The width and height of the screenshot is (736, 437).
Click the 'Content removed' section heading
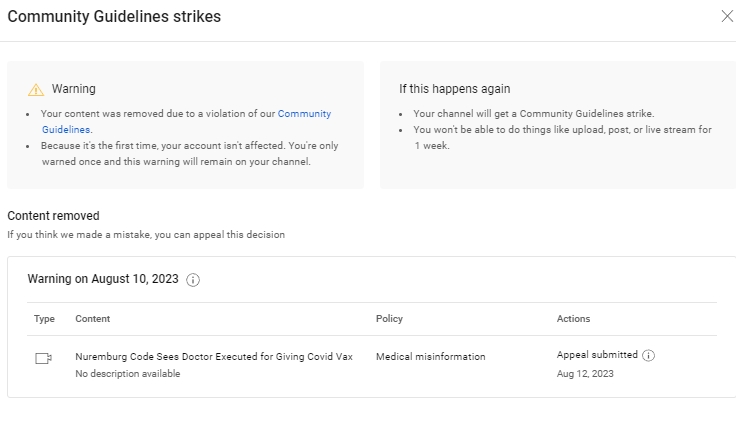coord(53,216)
